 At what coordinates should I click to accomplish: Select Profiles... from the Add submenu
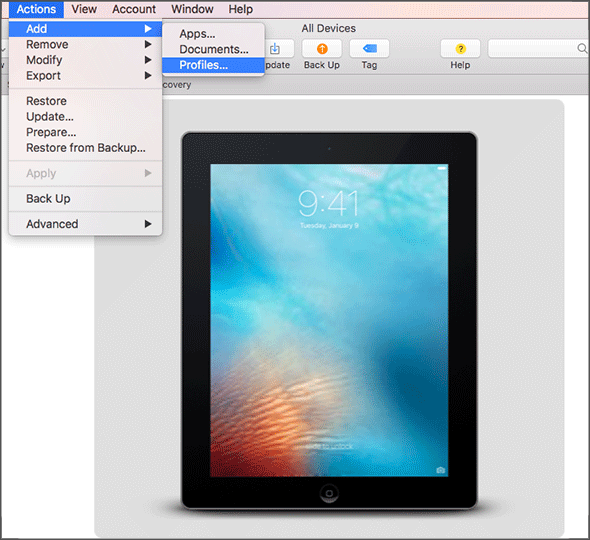213,65
